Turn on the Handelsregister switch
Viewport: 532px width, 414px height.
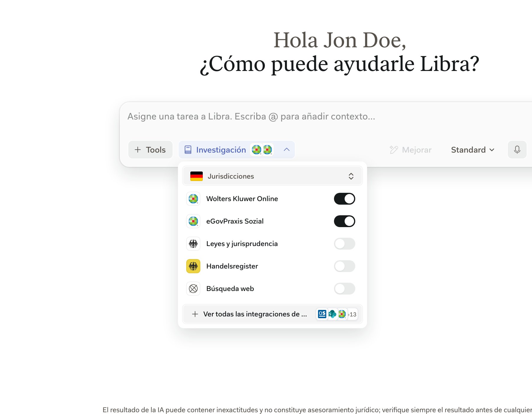[x=344, y=266]
